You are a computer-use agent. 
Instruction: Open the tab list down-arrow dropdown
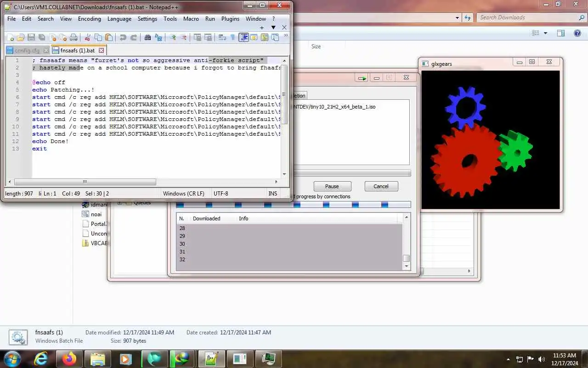pos(273,28)
